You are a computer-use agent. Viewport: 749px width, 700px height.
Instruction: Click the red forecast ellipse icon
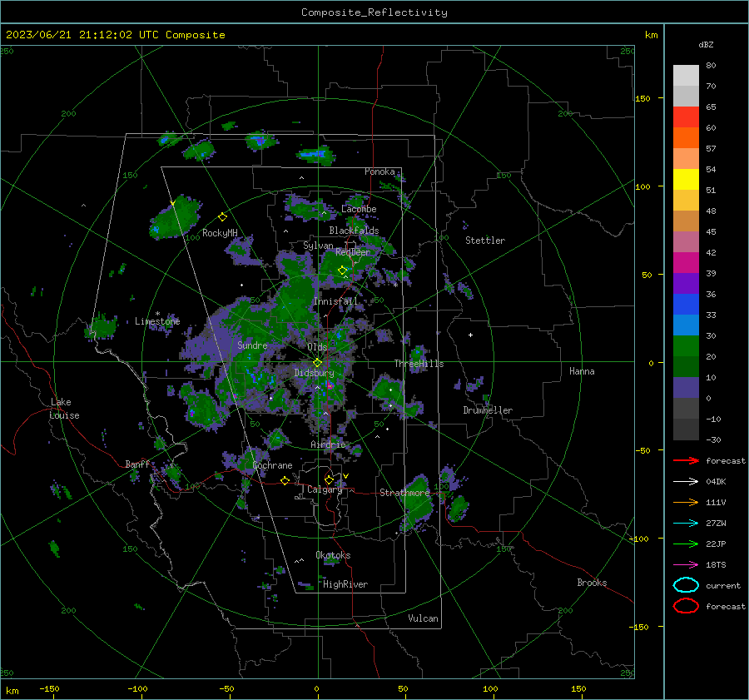coord(686,605)
